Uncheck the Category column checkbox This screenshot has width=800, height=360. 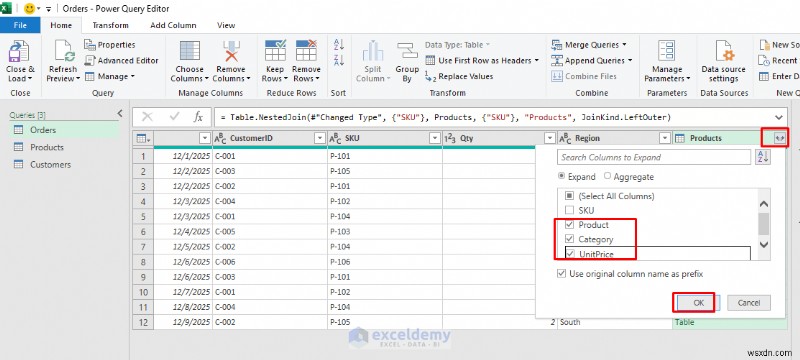pyautogui.click(x=570, y=239)
